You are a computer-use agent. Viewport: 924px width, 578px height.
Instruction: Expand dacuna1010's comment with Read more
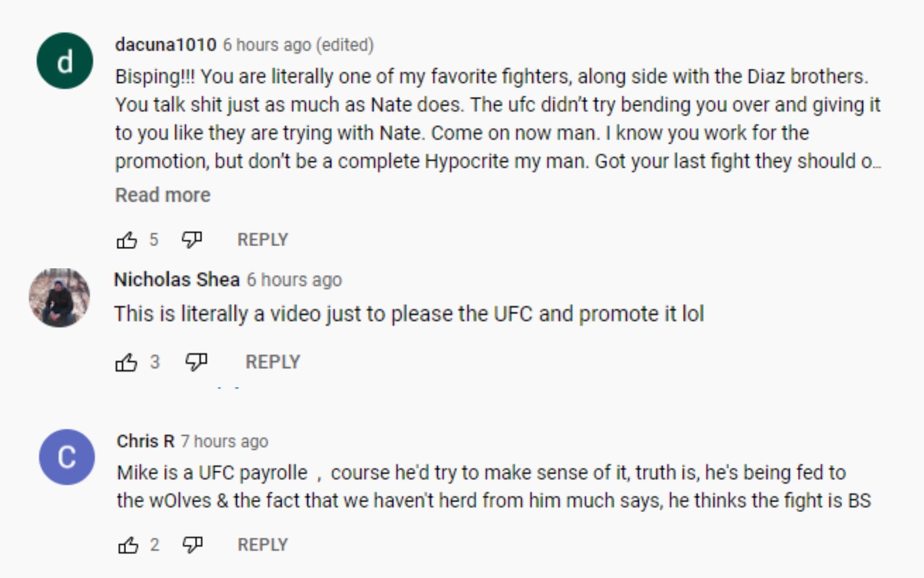click(163, 195)
